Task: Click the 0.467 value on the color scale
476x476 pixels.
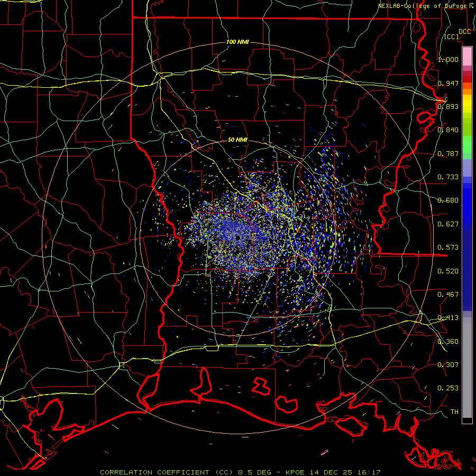Action: click(448, 295)
